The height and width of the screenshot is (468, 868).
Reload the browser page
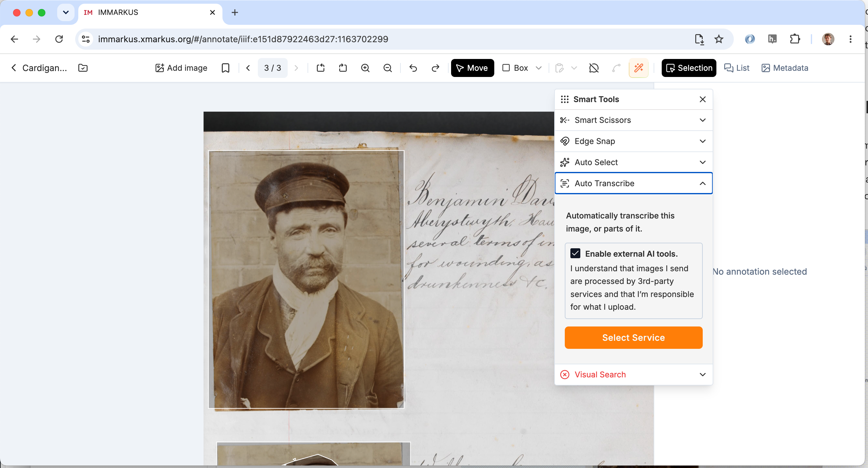click(59, 39)
